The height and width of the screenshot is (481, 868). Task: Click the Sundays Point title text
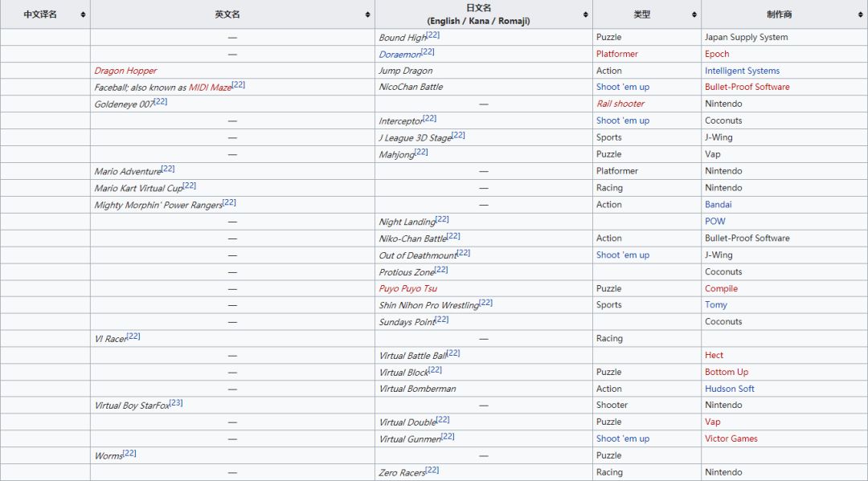407,322
